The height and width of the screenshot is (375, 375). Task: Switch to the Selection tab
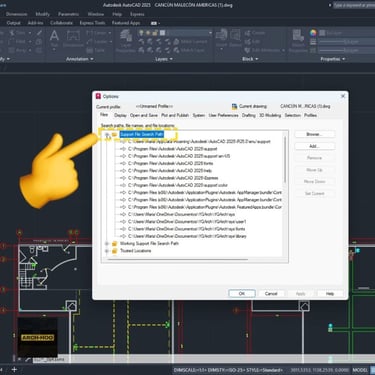(293, 115)
